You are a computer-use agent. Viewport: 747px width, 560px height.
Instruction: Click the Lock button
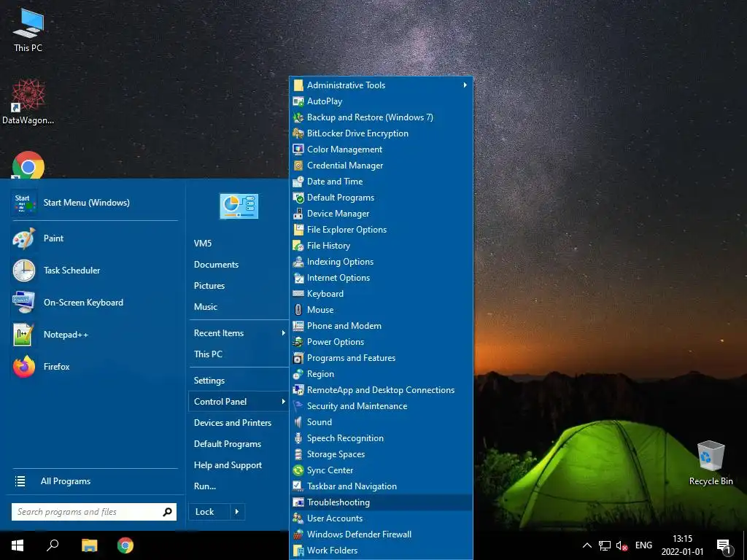(x=209, y=512)
